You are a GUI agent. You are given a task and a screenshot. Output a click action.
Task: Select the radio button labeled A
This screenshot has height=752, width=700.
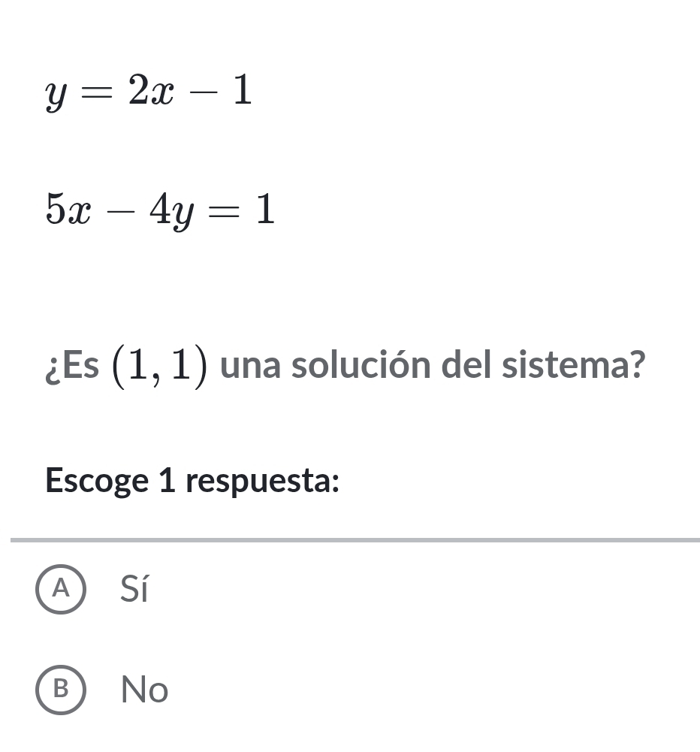click(x=61, y=590)
